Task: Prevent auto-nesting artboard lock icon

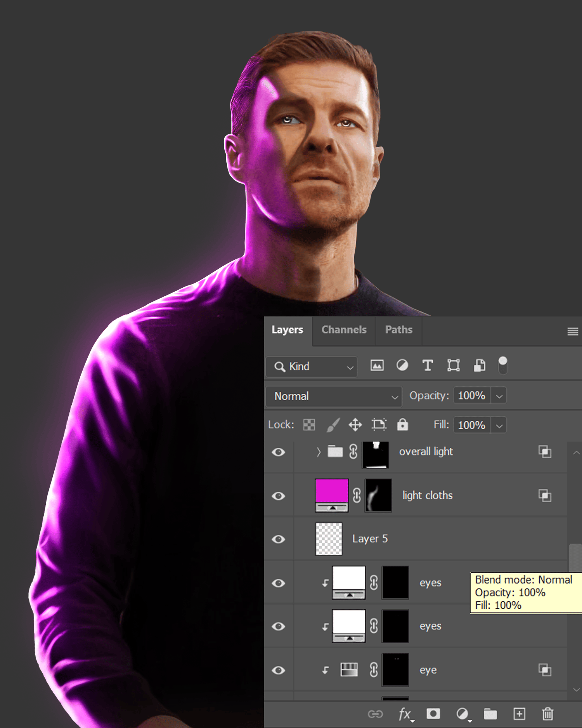Action: point(379,424)
